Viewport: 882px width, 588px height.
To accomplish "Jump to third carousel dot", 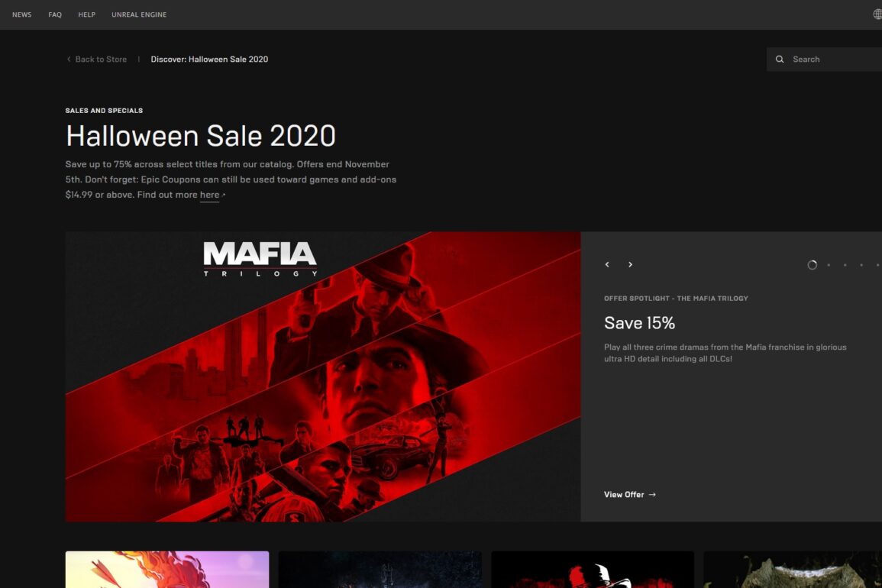I will (845, 265).
